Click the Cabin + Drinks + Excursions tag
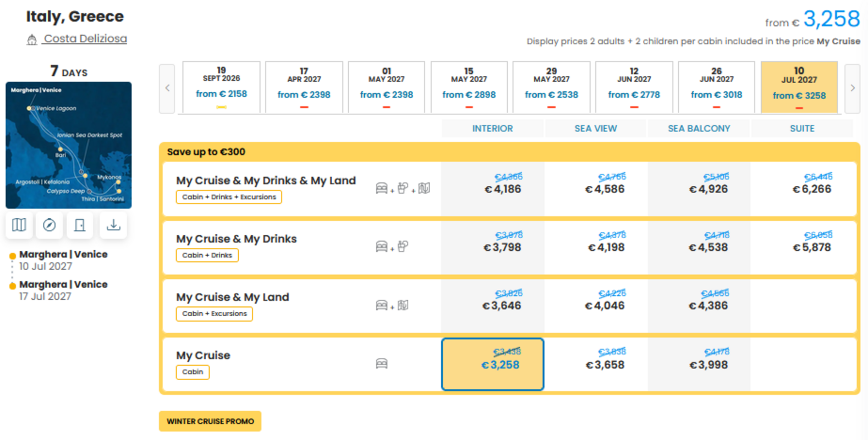 click(229, 197)
